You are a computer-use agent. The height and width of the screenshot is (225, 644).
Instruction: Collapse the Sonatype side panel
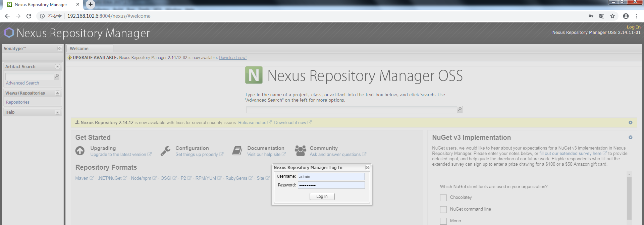(x=60, y=49)
